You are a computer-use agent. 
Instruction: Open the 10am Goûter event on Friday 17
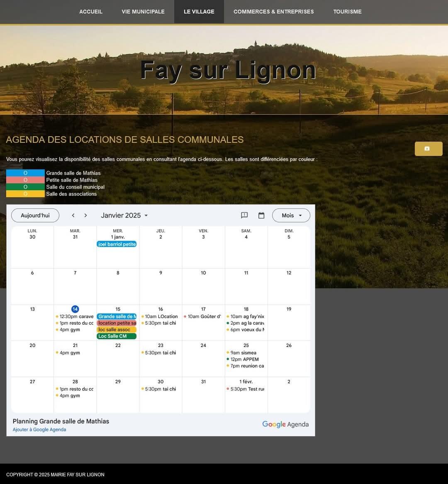(204, 316)
